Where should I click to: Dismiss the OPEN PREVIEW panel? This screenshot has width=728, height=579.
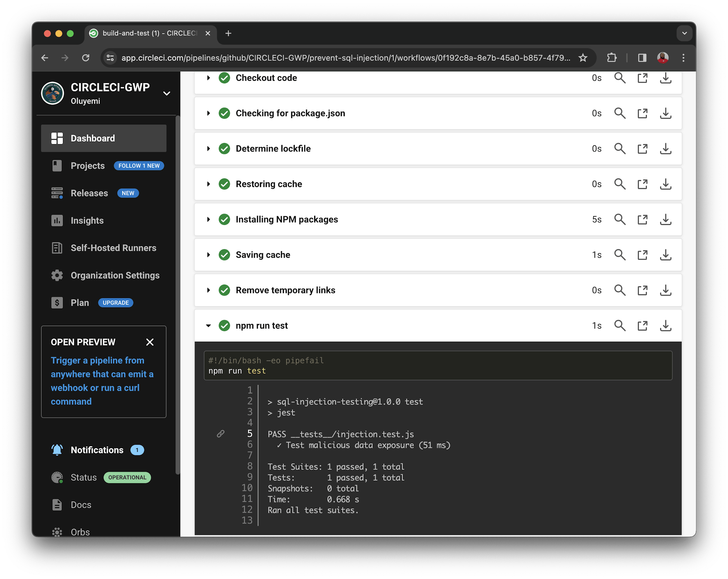tap(150, 342)
